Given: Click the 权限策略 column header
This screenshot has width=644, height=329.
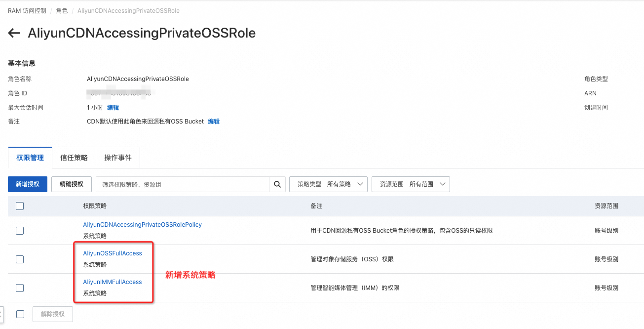Looking at the screenshot, I should [x=95, y=206].
